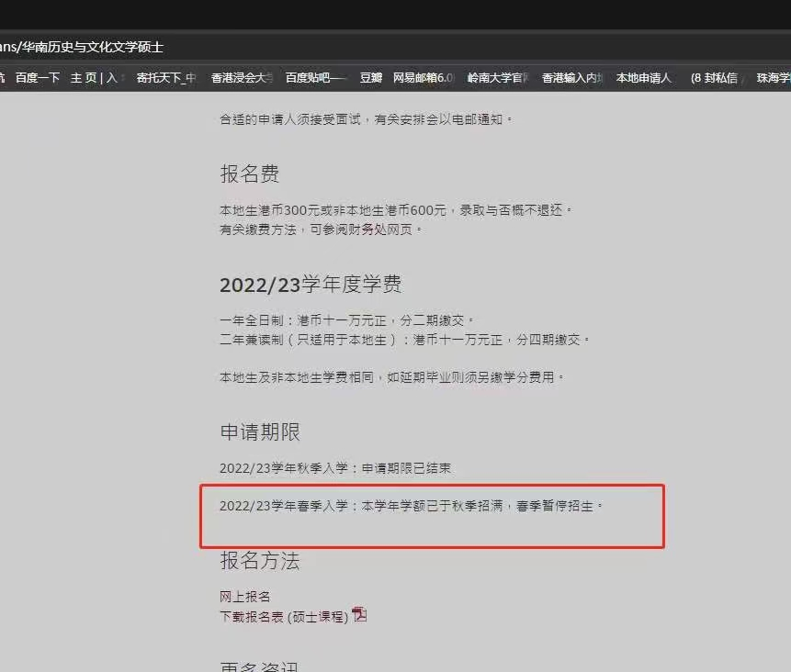Image resolution: width=791 pixels, height=672 pixels.
Task: Click the PDF icon beside 下载报名表
Action: click(359, 615)
